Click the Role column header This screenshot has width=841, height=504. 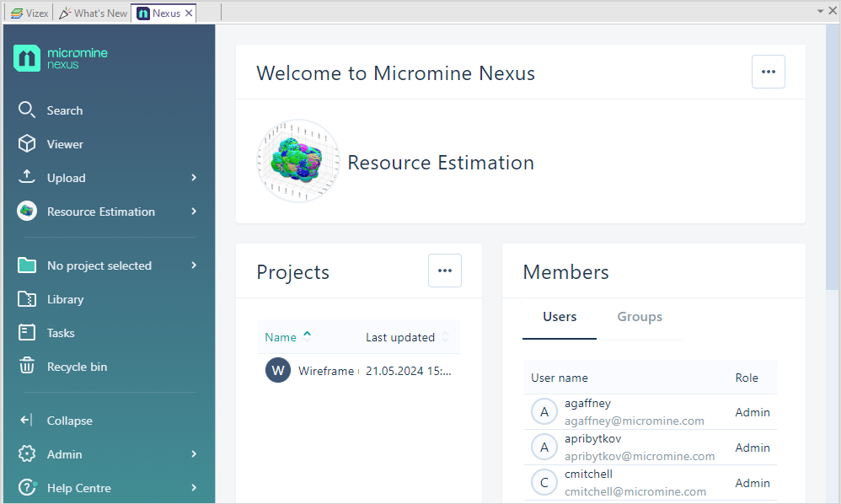click(746, 378)
